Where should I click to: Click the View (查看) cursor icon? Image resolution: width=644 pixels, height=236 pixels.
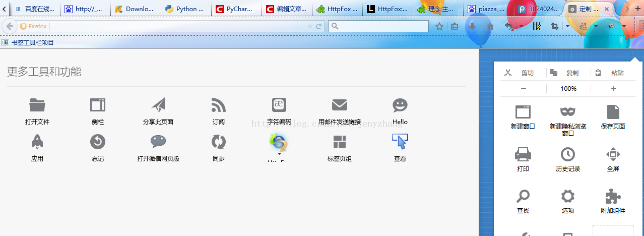[400, 142]
